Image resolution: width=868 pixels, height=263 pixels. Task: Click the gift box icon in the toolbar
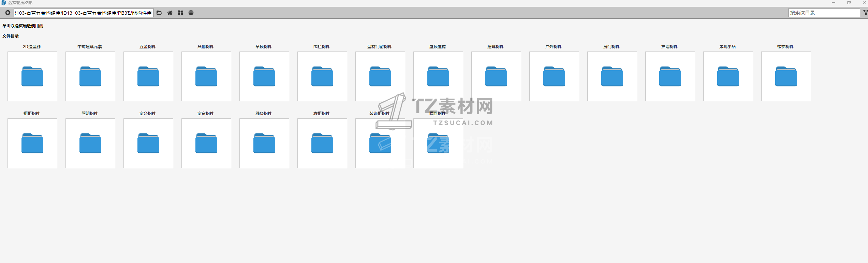point(180,13)
